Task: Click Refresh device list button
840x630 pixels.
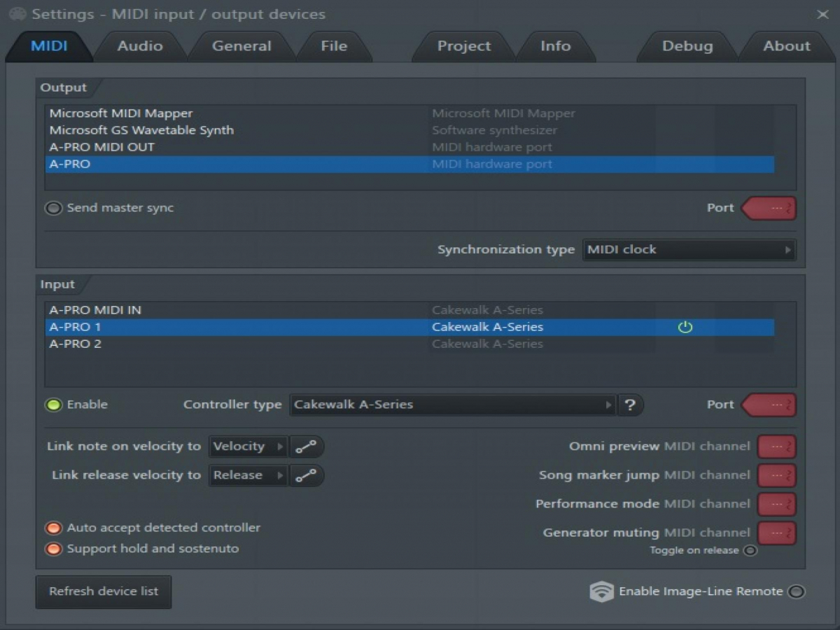Action: 104,591
